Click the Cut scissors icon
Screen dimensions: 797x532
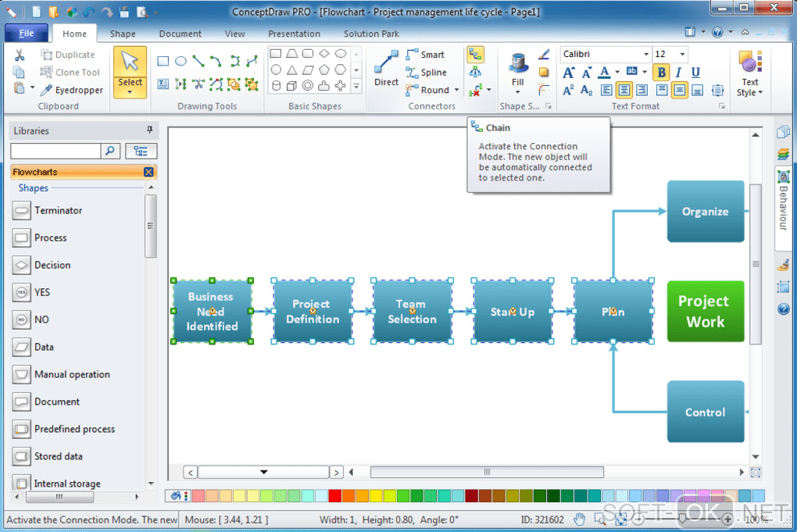click(20, 55)
